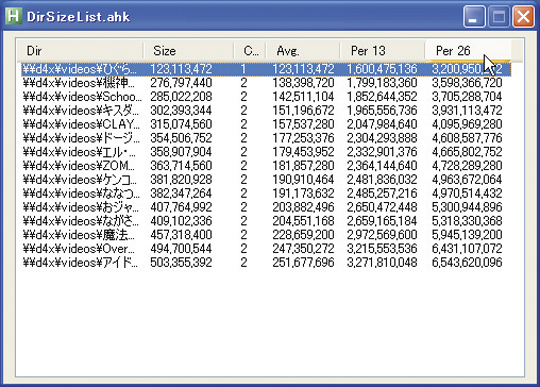Sort by the Avg. column header
The height and width of the screenshot is (387, 540).
click(303, 51)
